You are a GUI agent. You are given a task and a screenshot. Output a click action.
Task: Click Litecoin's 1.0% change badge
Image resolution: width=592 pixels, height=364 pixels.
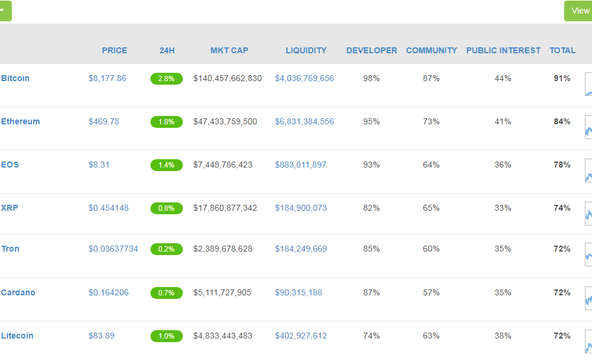pyautogui.click(x=166, y=336)
